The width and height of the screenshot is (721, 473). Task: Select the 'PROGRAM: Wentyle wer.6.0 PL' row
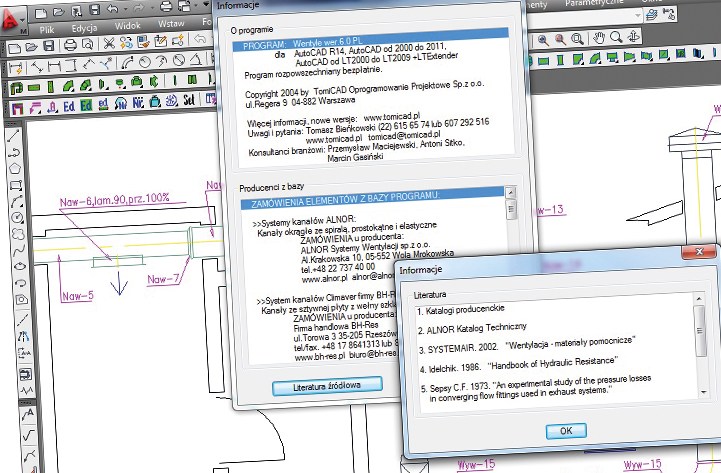click(371, 39)
